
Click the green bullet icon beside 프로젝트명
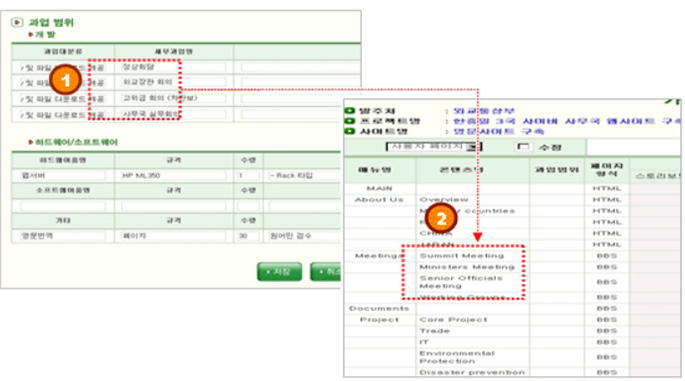[349, 121]
